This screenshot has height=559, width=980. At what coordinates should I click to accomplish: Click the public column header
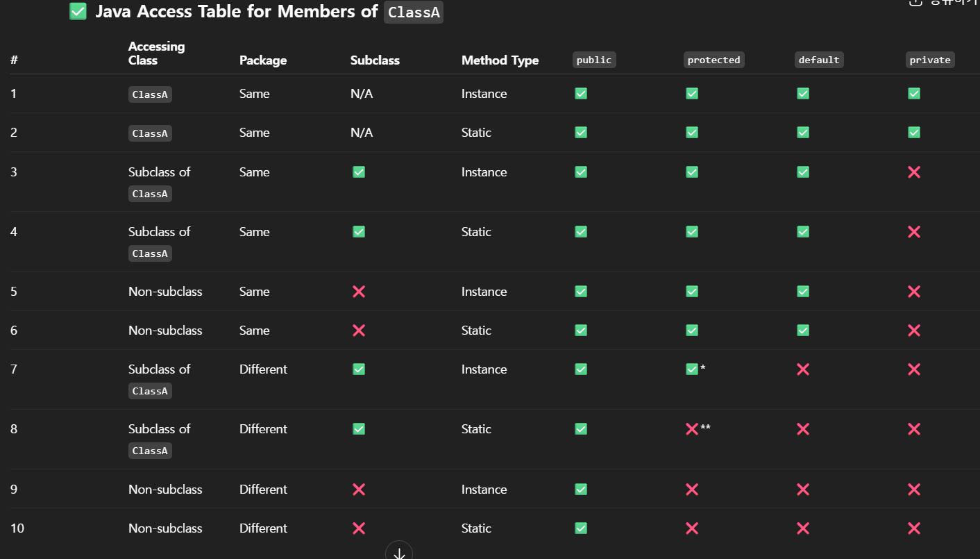pyautogui.click(x=594, y=60)
